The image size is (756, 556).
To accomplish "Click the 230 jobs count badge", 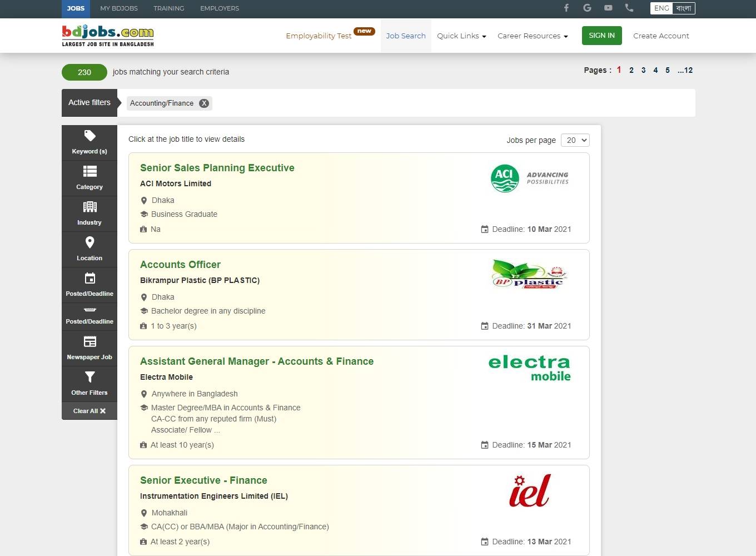I will 84,72.
